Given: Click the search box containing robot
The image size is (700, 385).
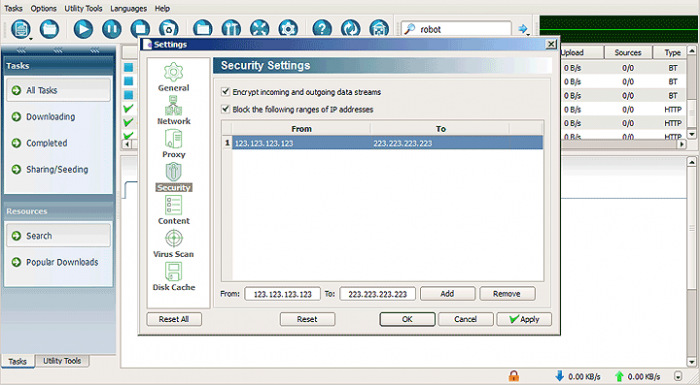Looking at the screenshot, I should [456, 29].
